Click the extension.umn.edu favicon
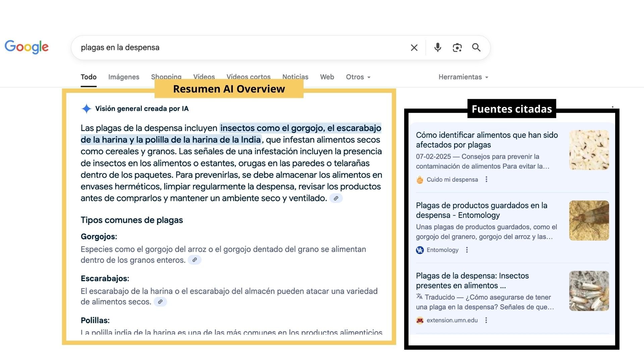644x362 pixels. click(420, 320)
